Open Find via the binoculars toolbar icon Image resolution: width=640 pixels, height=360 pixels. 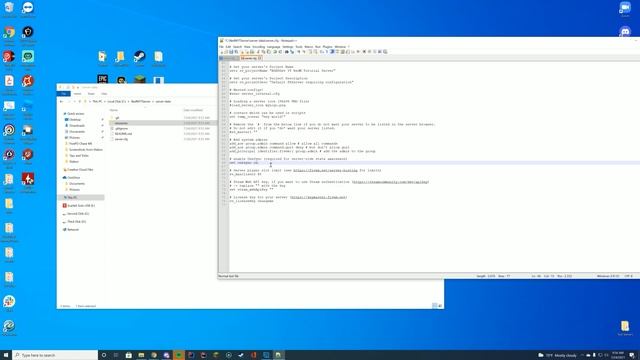tap(287, 52)
